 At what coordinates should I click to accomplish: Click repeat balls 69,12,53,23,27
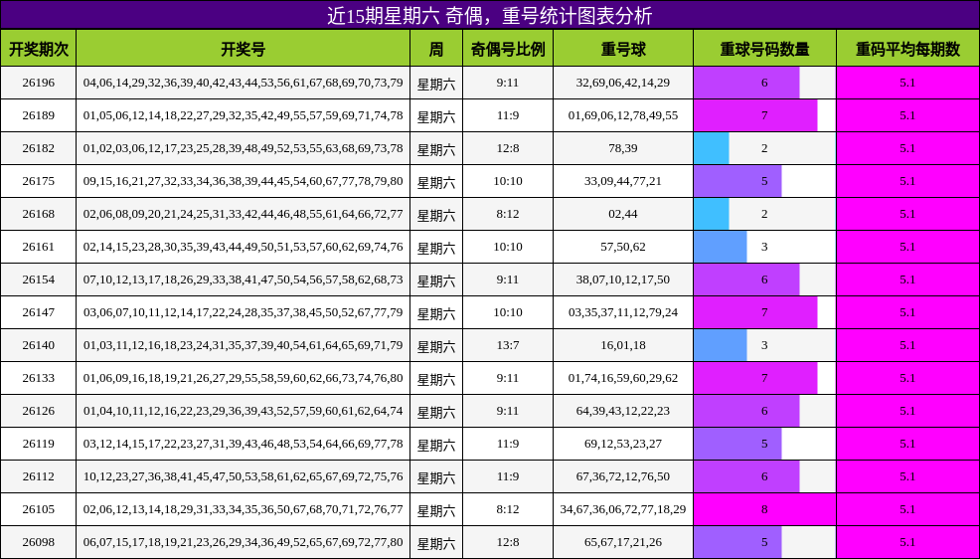point(623,444)
